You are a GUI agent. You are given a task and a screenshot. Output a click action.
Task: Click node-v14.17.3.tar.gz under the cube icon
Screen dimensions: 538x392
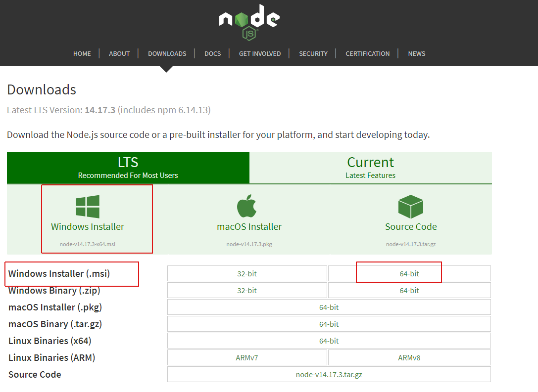411,244
